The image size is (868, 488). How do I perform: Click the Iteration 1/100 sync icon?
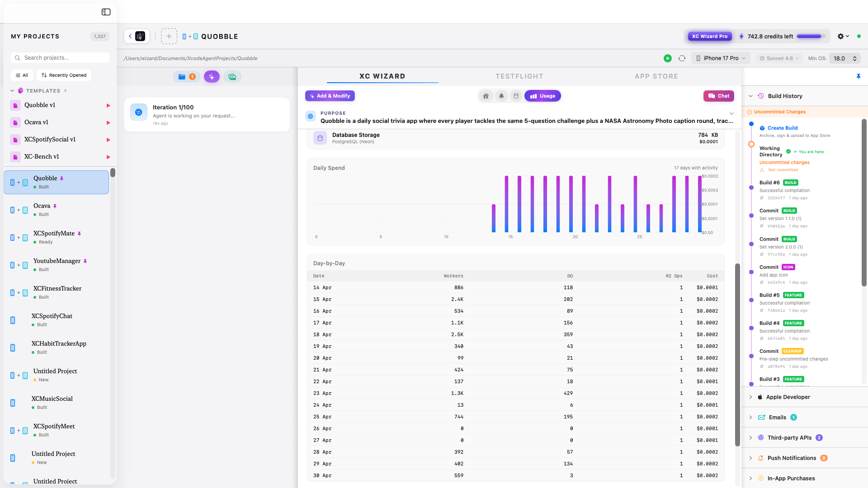pos(139,112)
